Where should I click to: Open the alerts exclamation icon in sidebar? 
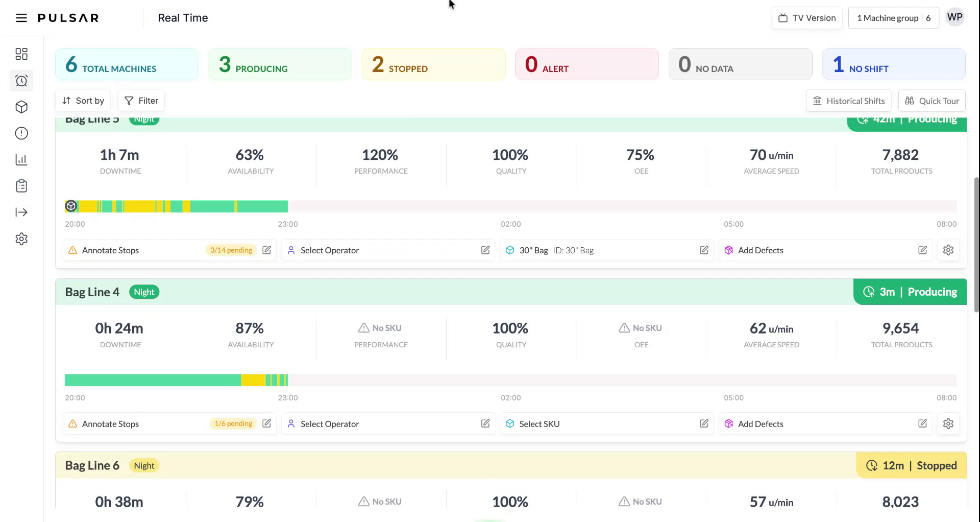coord(21,133)
